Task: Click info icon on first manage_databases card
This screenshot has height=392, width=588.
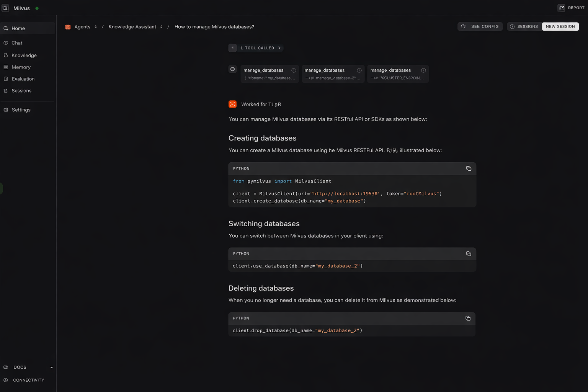Action: 294,70
